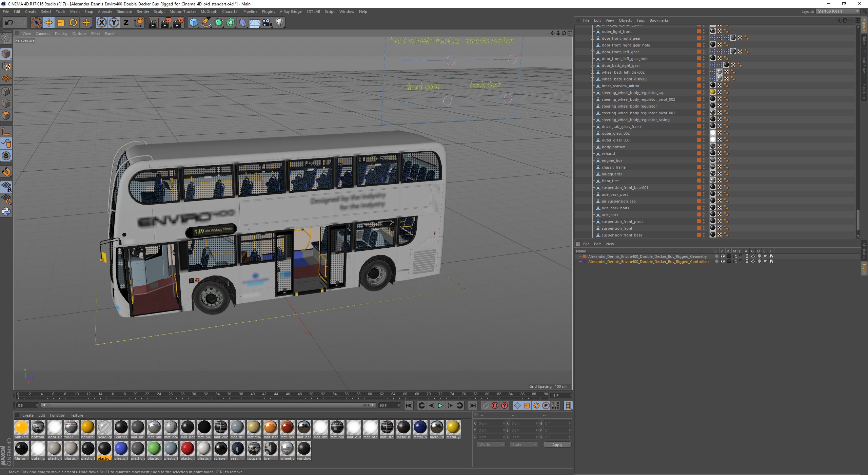Add a Floor environment object
The height and width of the screenshot is (475, 868).
pyautogui.click(x=255, y=23)
